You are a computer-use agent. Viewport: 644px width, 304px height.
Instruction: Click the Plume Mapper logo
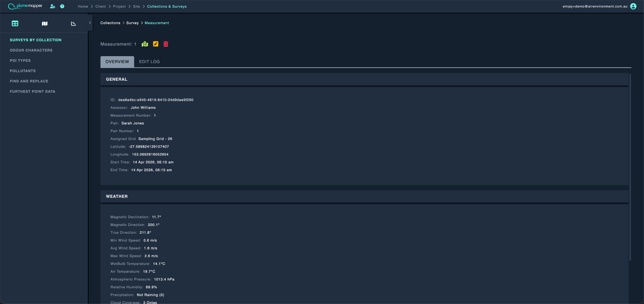[25, 6]
